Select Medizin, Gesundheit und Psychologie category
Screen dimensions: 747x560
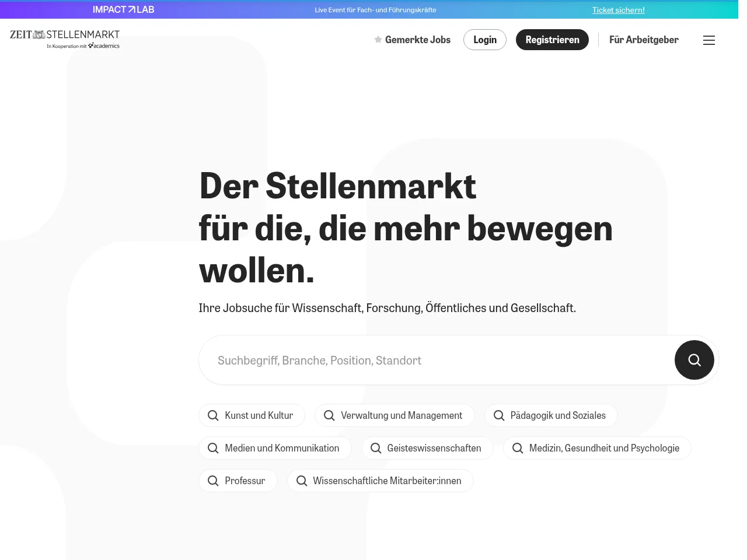point(597,448)
